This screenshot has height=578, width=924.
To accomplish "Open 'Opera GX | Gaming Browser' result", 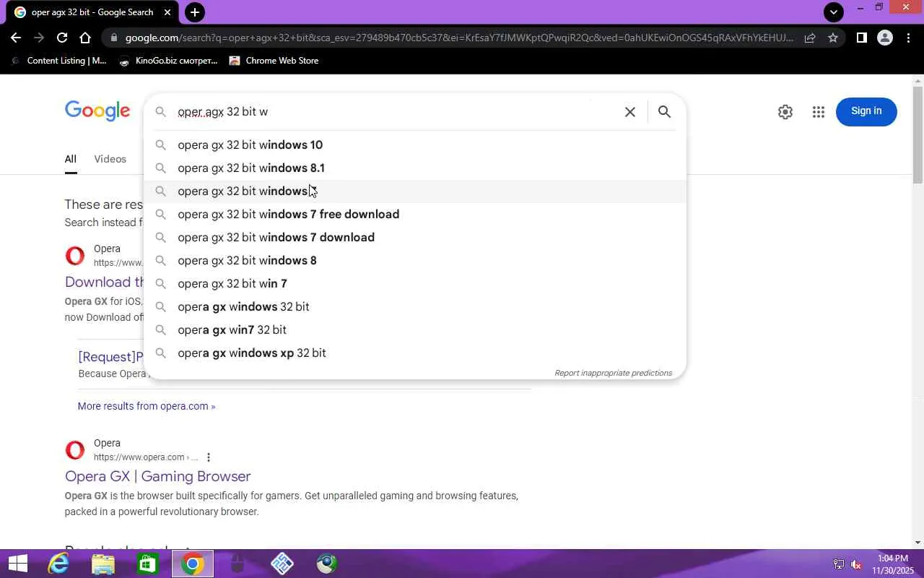I will (x=157, y=476).
